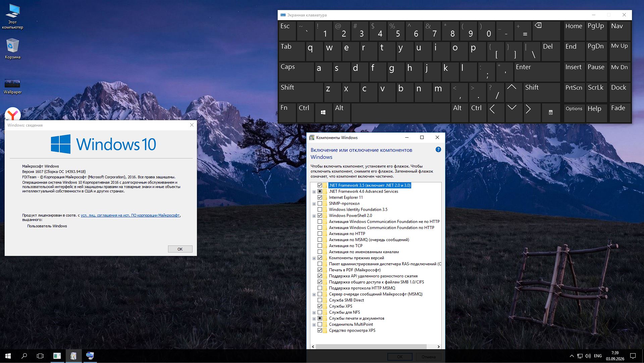The width and height of the screenshot is (644, 363).
Task: Click the horizontal scrollbar thumb in components list
Action: coord(371,347)
